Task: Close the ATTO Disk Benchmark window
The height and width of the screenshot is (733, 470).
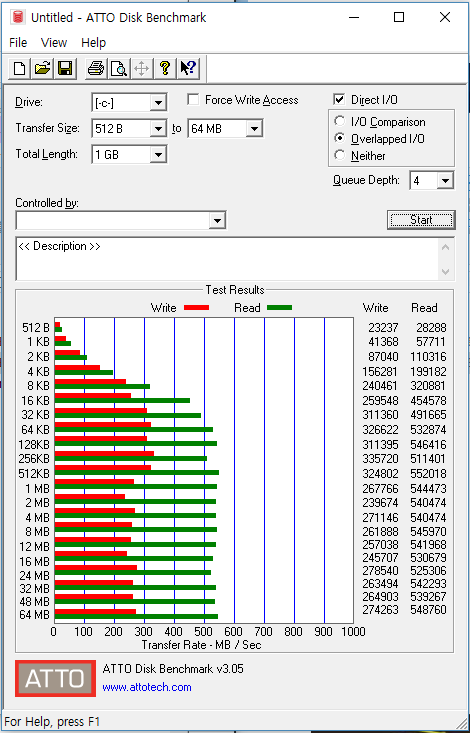Action: click(445, 18)
